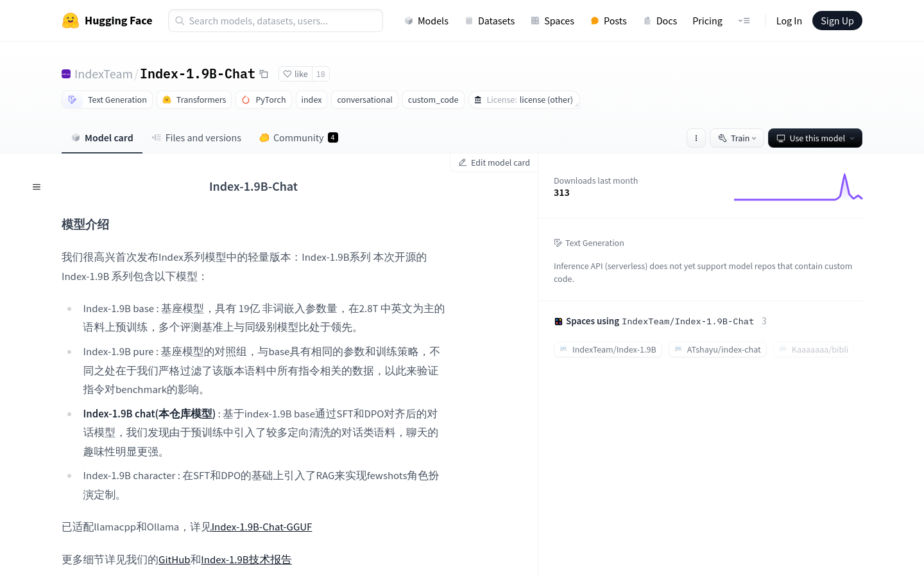The width and height of the screenshot is (924, 578).
Task: Expand the Train dropdown arrow
Action: tap(754, 138)
